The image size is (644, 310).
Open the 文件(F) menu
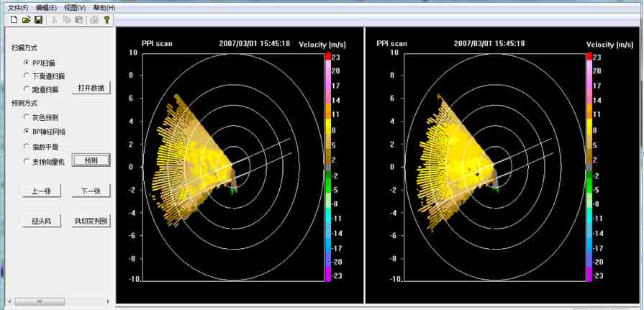click(17, 7)
